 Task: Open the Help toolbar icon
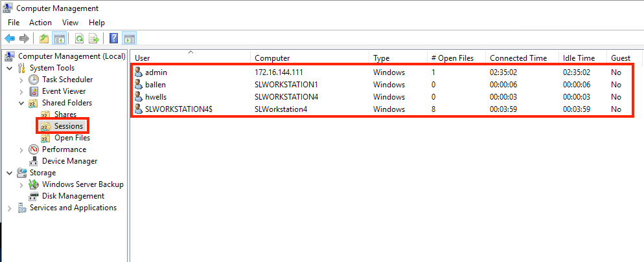(114, 38)
